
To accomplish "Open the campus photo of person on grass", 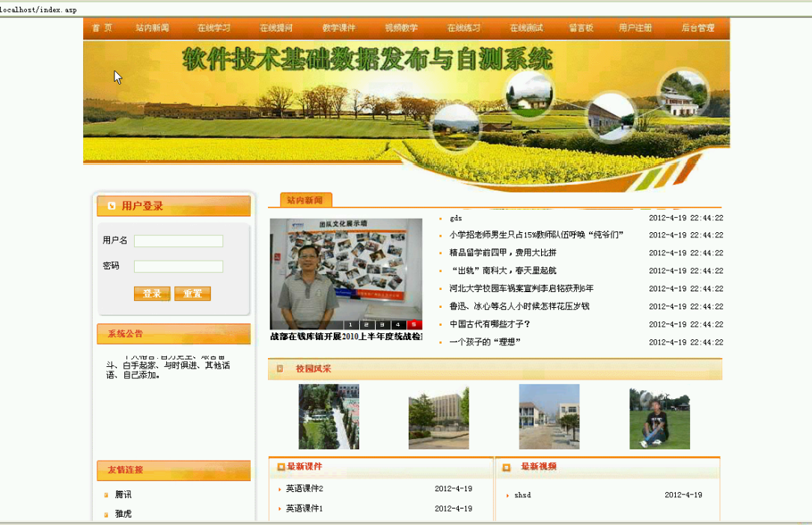I will pos(659,419).
